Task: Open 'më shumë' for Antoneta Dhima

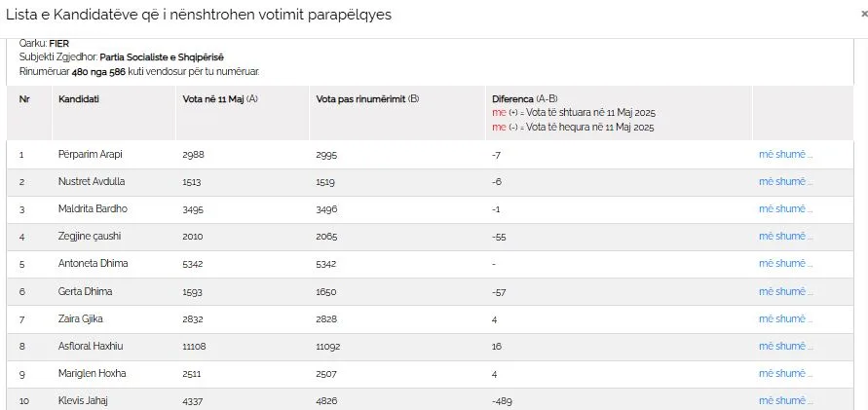Action: pyautogui.click(x=785, y=263)
